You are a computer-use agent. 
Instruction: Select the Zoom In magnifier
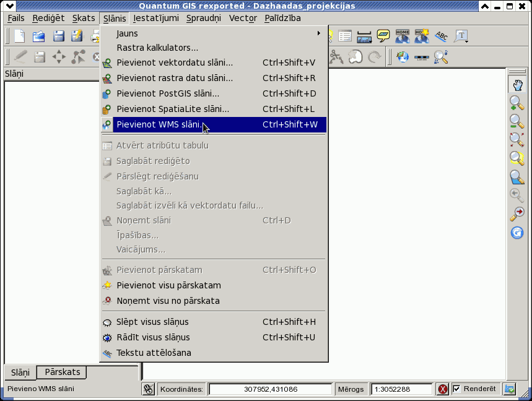pos(517,103)
